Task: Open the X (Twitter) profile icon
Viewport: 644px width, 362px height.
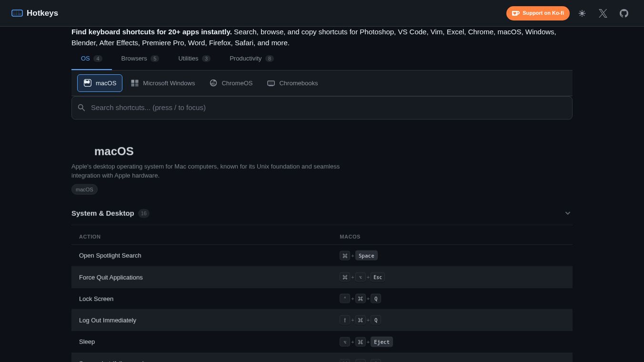Action: [x=603, y=13]
